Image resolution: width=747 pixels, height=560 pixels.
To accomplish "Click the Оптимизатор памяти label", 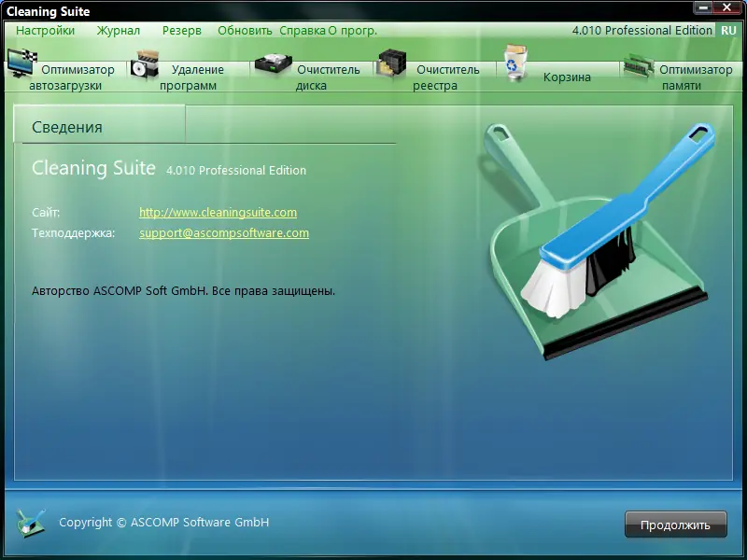I will pos(696,77).
